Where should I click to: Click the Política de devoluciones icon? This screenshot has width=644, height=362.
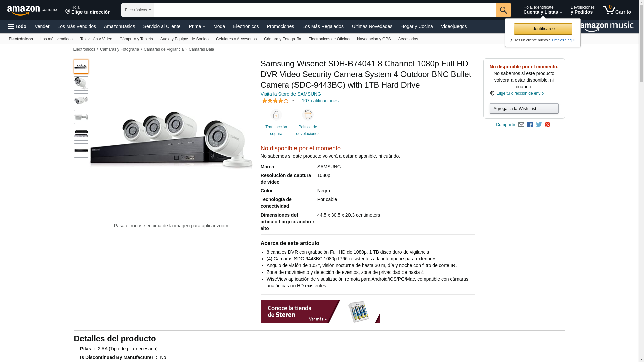(308, 115)
